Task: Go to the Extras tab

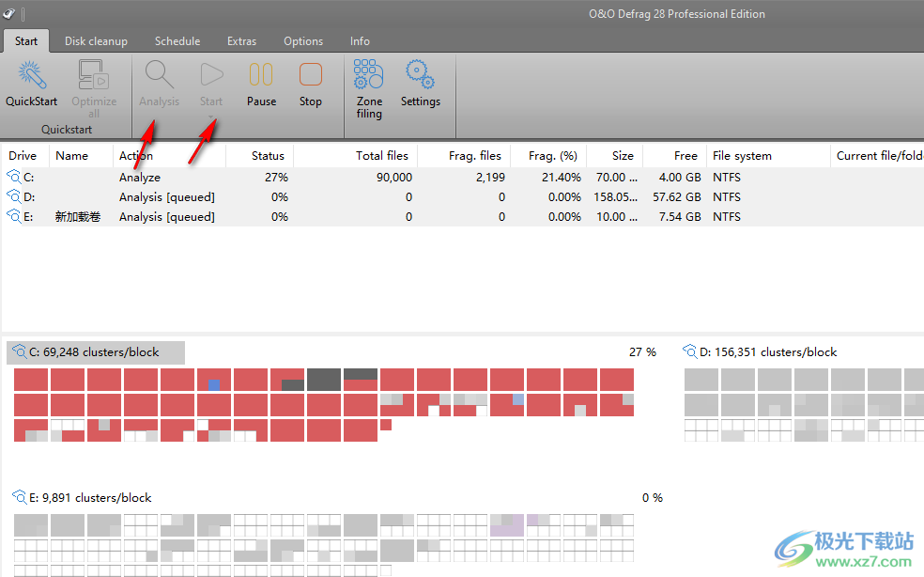Action: point(241,41)
